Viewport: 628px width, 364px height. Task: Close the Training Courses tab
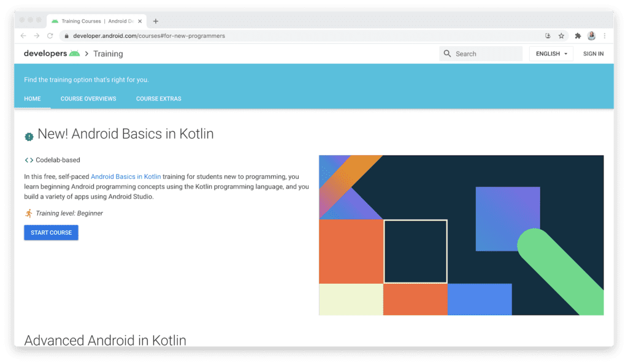pyautogui.click(x=140, y=21)
